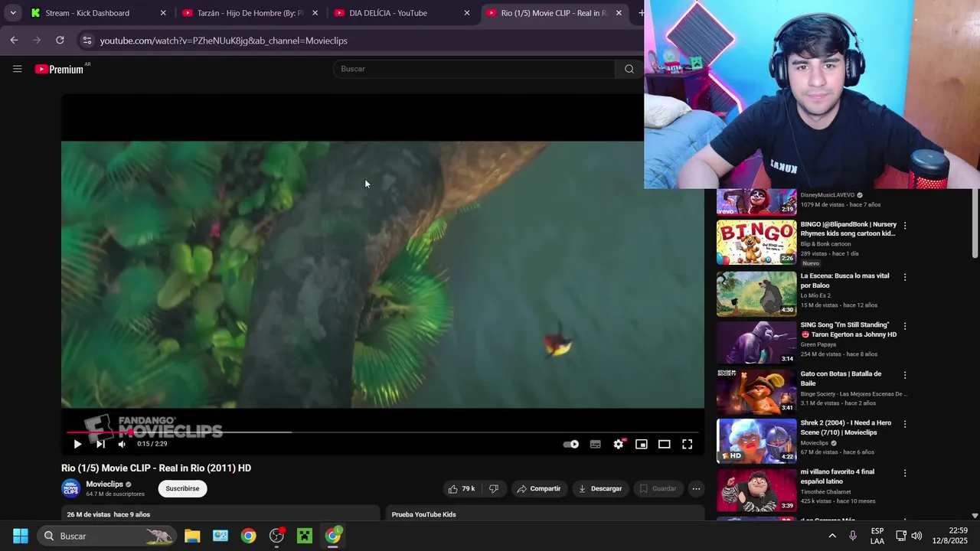Switch to theater mode view
This screenshot has width=980, height=551.
[x=665, y=444]
